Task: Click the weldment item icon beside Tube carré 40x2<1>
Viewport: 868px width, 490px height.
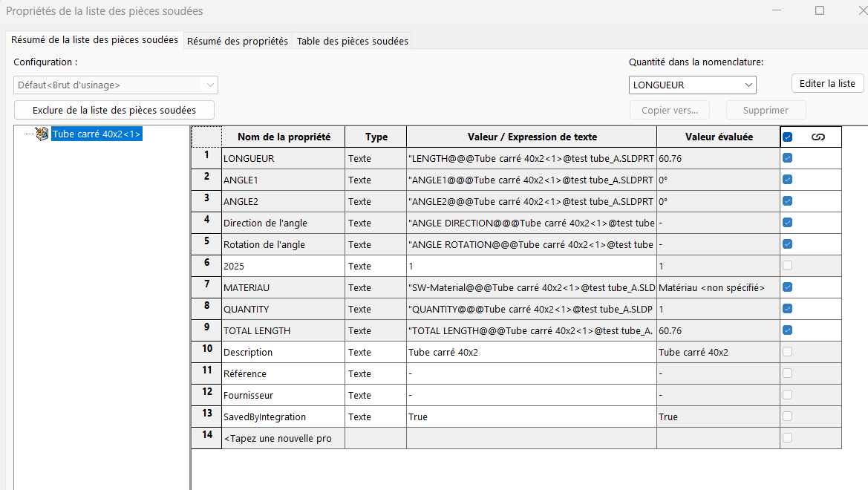Action: tap(42, 134)
